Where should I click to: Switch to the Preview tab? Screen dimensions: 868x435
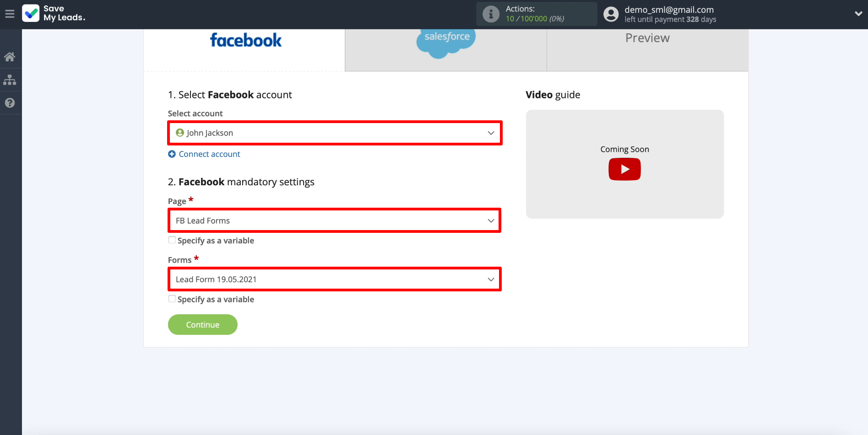[647, 50]
